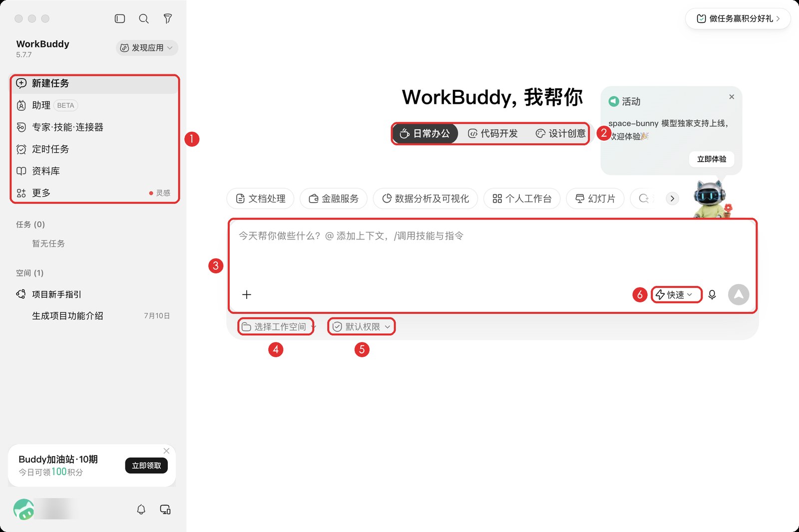
Task: Click the send arrow button
Action: point(739,294)
